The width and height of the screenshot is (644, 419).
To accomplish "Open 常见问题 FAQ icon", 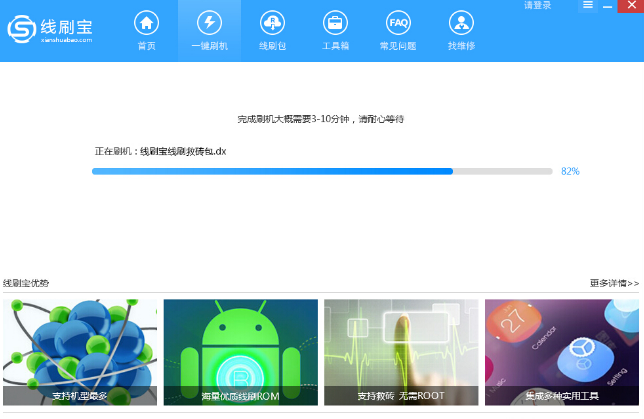I will coord(398,29).
